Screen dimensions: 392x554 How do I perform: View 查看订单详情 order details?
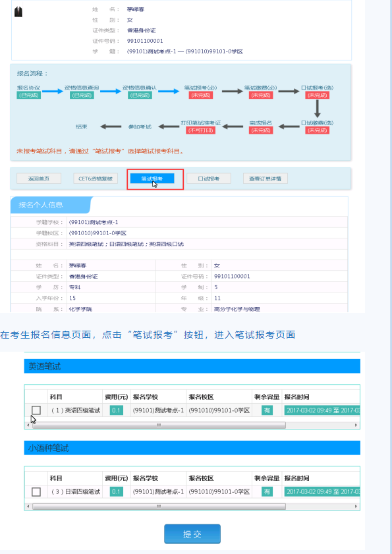(x=265, y=179)
